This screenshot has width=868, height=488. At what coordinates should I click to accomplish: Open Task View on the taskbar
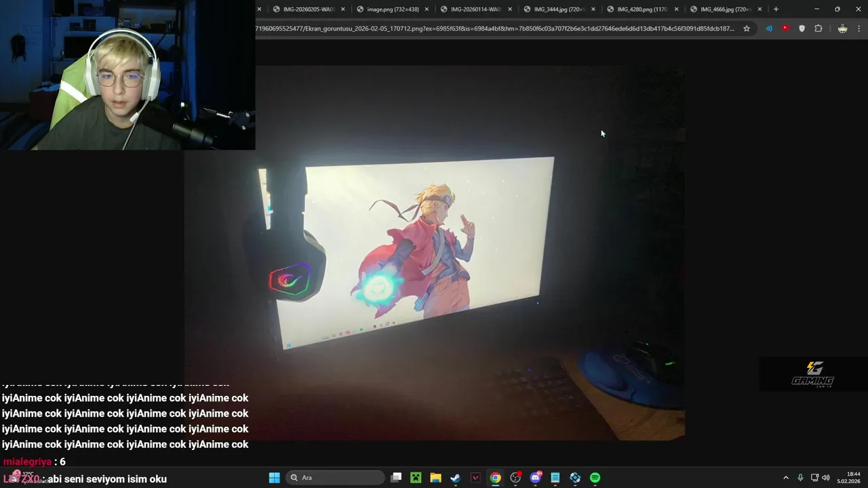396,478
